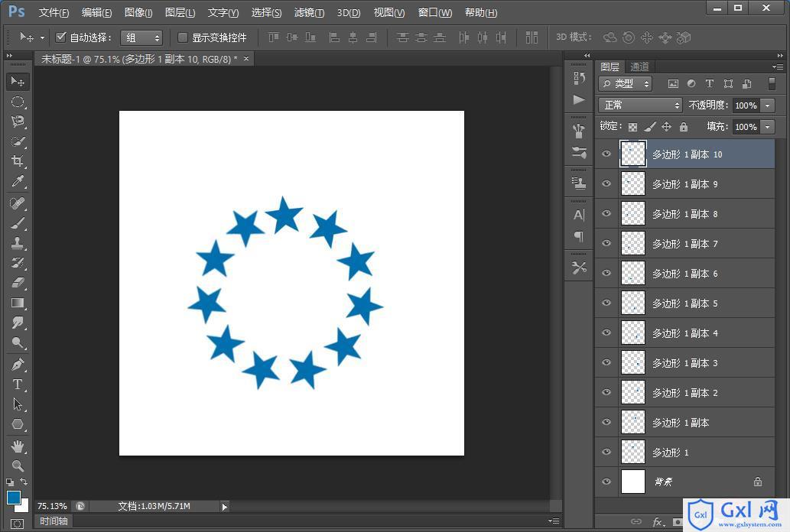Toggle visibility of the 背景 layer

(x=606, y=482)
